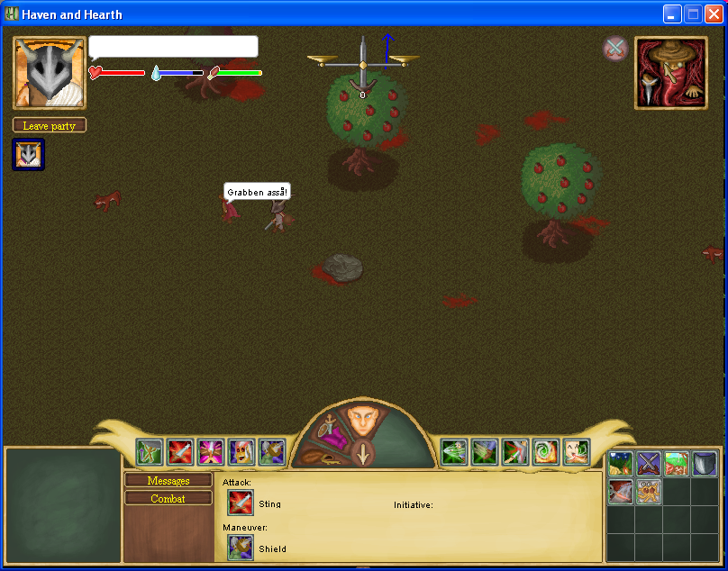Select the Sting attack in the left hotbar
This screenshot has width=728, height=571.
click(x=180, y=452)
